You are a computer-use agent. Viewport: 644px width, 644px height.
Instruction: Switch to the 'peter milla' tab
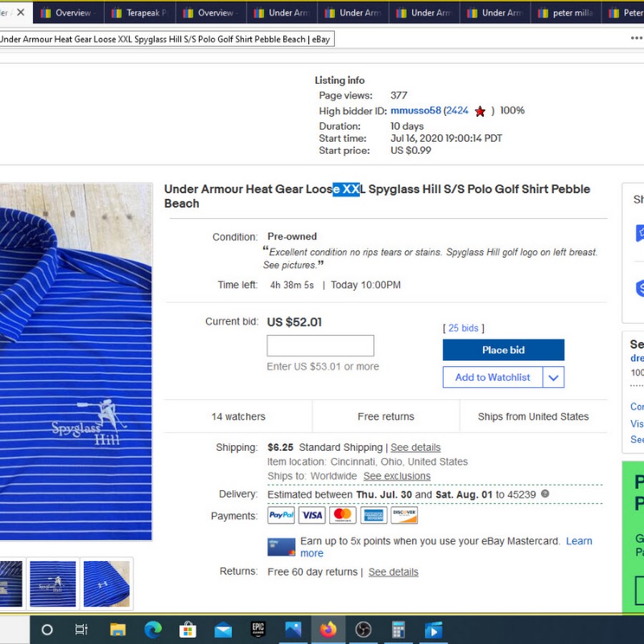pyautogui.click(x=566, y=13)
